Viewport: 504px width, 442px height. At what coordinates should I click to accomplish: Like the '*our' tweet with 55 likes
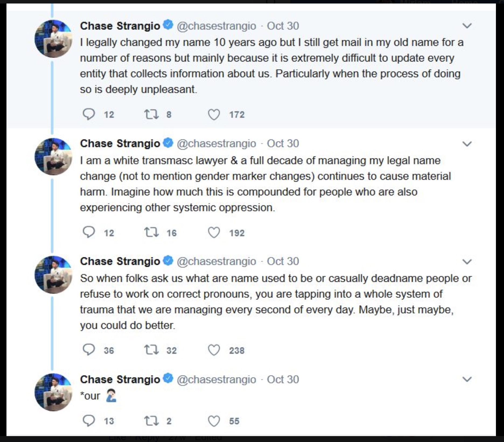[214, 421]
